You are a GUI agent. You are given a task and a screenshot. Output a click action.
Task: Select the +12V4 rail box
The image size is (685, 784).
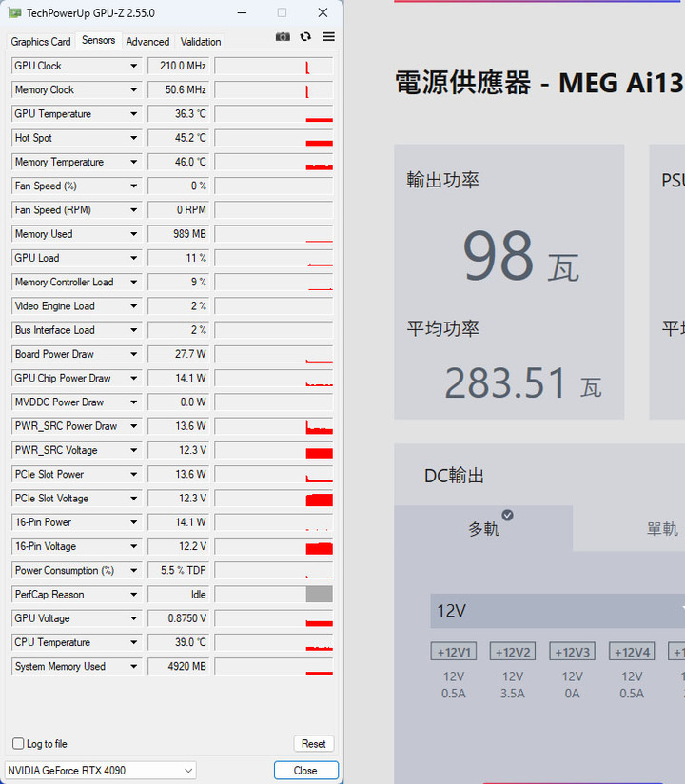click(x=632, y=652)
